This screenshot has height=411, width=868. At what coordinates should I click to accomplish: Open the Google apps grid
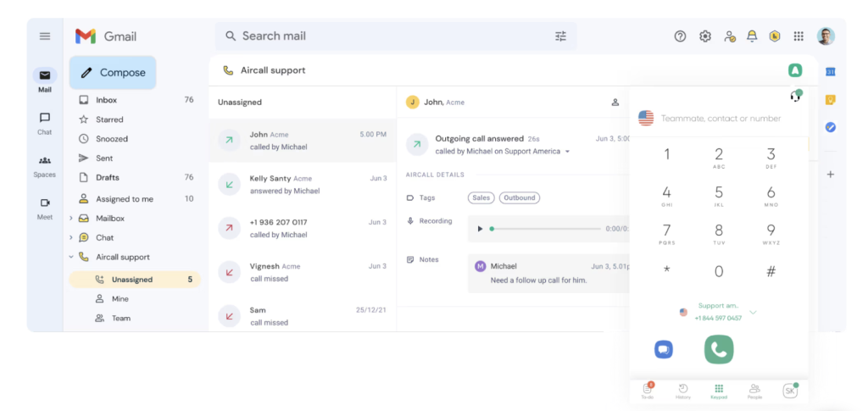(798, 36)
